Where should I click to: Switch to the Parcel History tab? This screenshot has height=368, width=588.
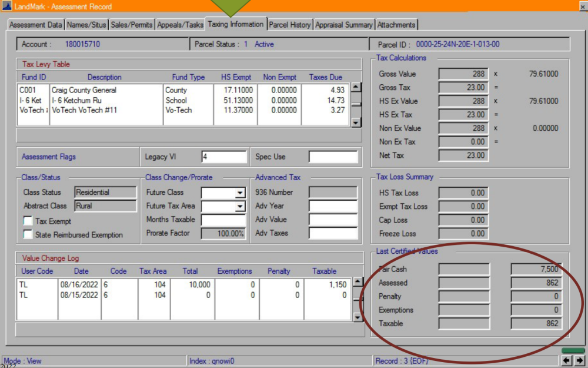click(290, 25)
